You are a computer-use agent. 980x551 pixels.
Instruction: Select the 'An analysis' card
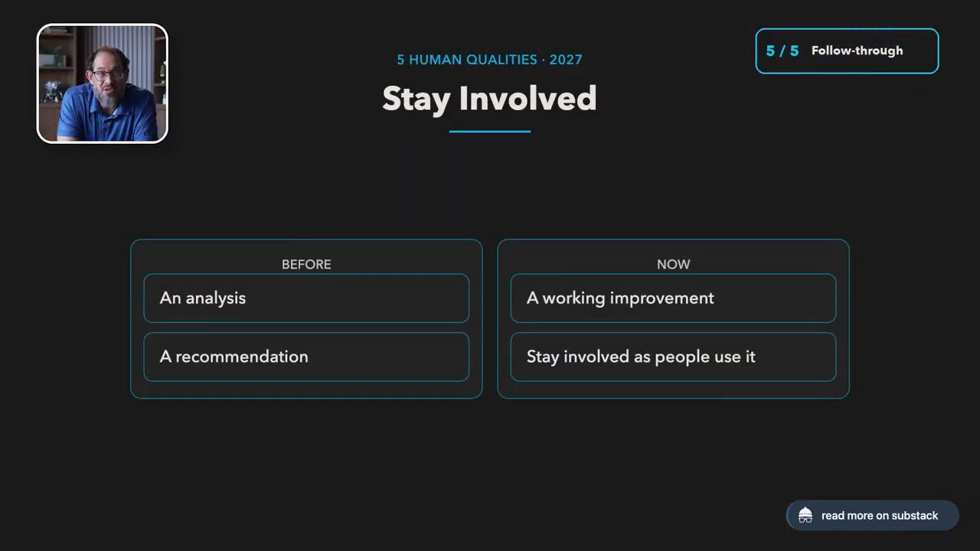point(306,298)
